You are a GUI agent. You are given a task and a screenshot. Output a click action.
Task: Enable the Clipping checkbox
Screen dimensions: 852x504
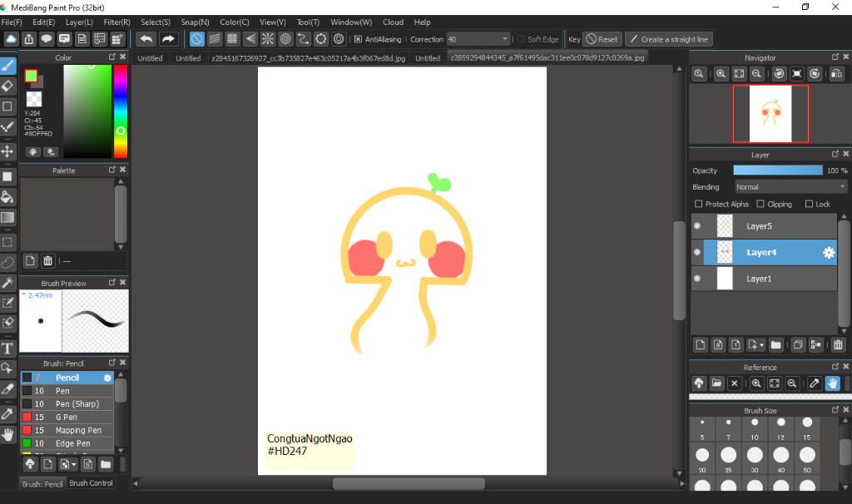(760, 204)
